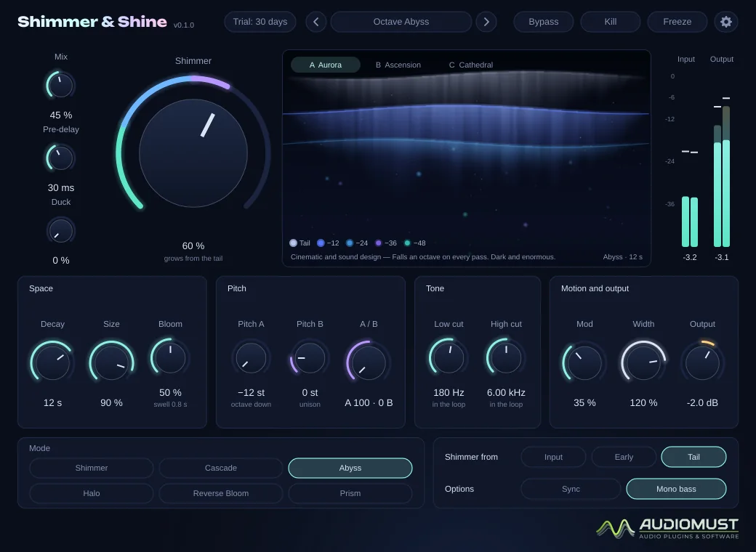Select the Prism mode

point(350,493)
